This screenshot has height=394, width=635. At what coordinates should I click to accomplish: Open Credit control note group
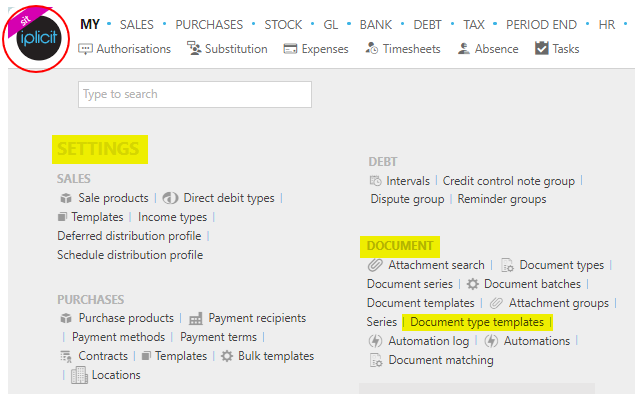pyautogui.click(x=509, y=181)
